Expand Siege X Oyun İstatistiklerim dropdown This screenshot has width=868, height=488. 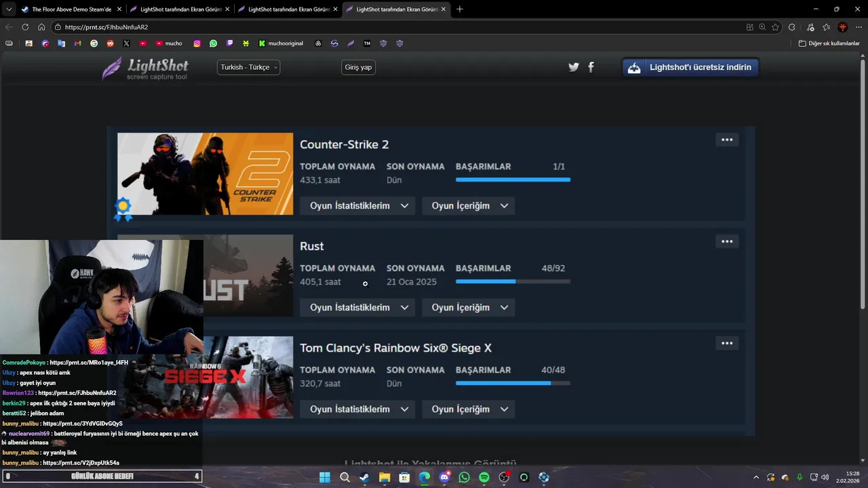(x=357, y=409)
